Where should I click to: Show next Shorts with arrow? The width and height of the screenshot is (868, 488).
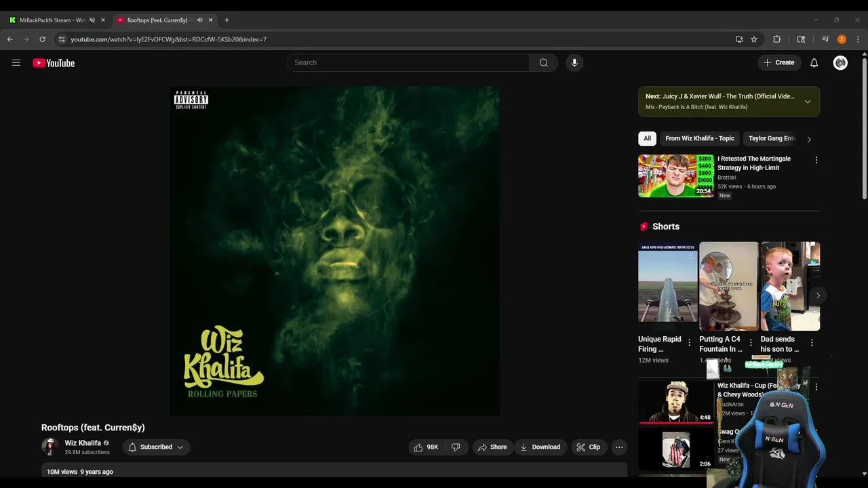click(818, 296)
